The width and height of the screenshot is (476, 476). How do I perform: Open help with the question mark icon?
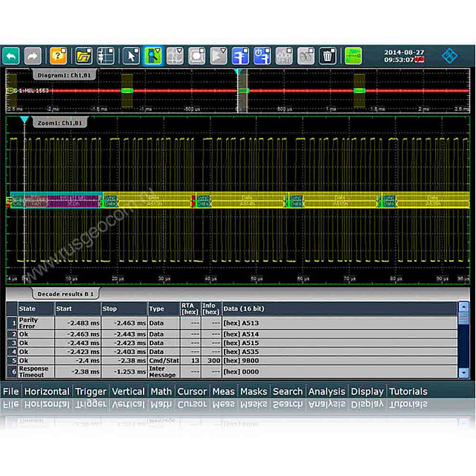pos(58,56)
